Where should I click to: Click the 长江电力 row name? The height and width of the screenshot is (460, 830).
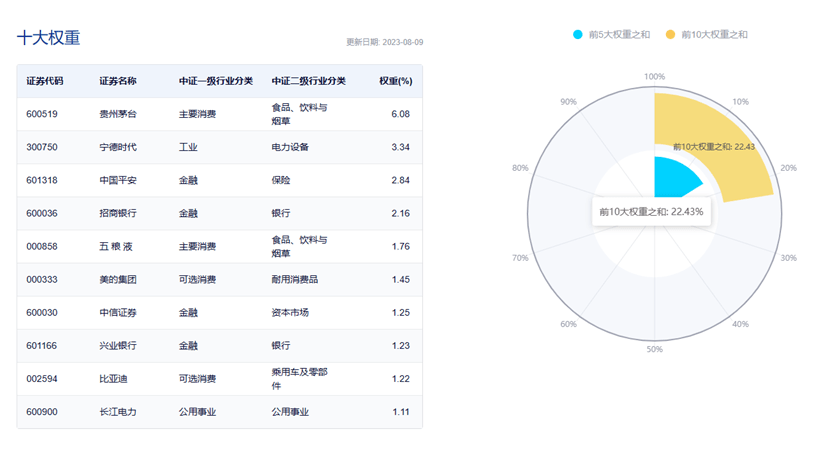(118, 412)
